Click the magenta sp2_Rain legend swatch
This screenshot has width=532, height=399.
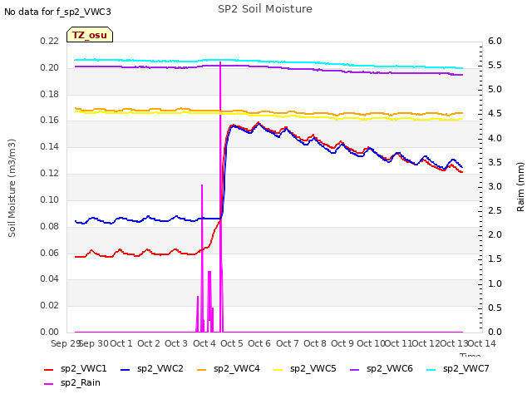[49, 384]
